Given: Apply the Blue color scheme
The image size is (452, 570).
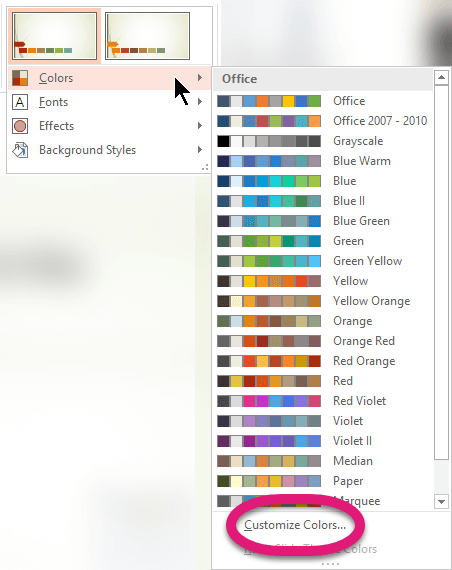Looking at the screenshot, I should point(323,181).
